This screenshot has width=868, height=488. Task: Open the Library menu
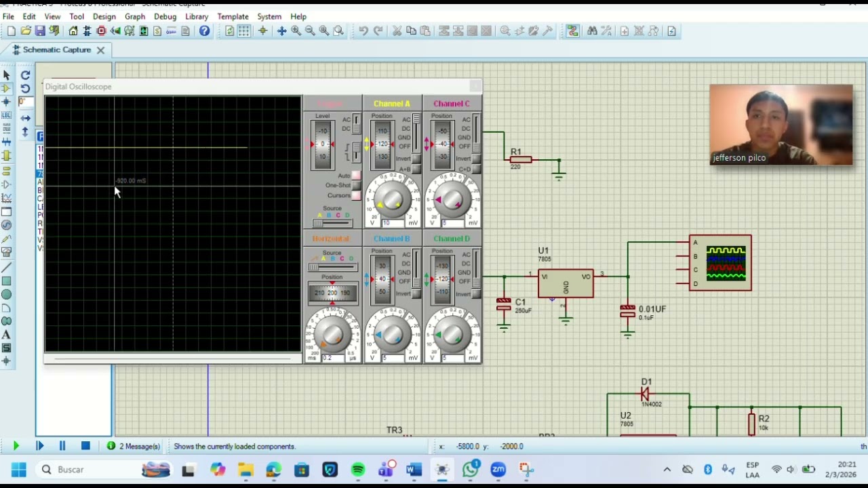[x=197, y=16]
